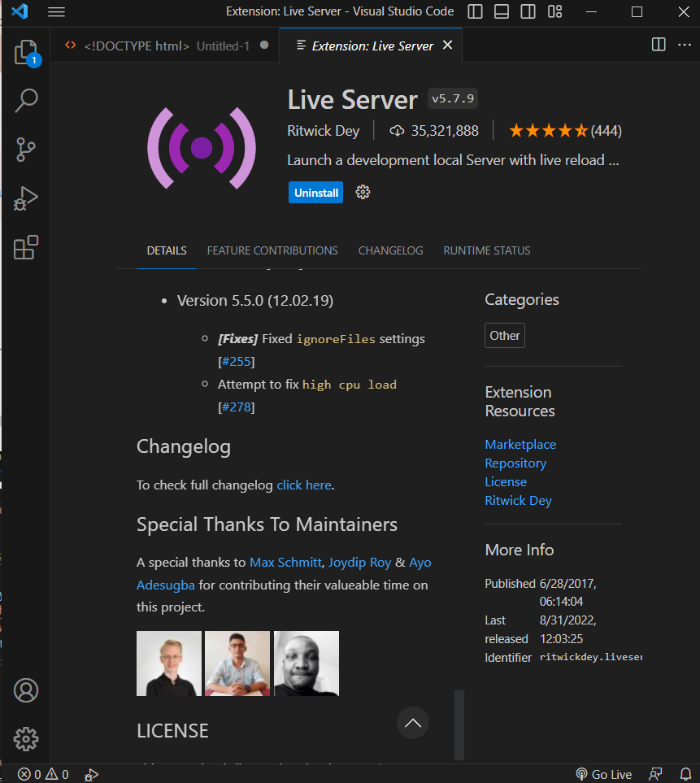Open the changelog 'click here' link

point(304,485)
